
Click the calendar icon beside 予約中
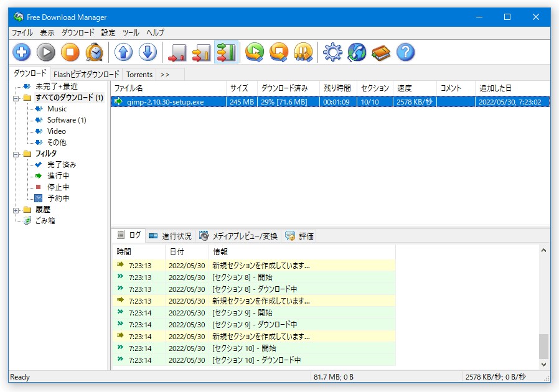click(x=38, y=198)
